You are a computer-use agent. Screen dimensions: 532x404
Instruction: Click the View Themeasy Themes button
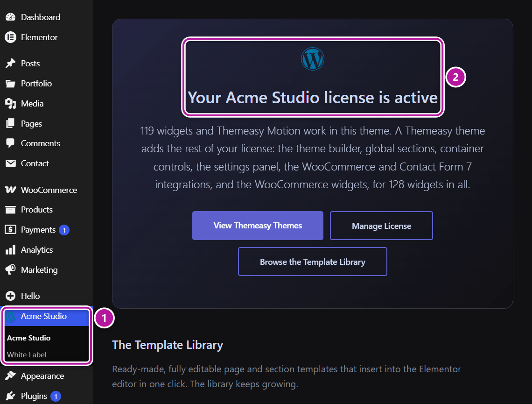point(258,226)
